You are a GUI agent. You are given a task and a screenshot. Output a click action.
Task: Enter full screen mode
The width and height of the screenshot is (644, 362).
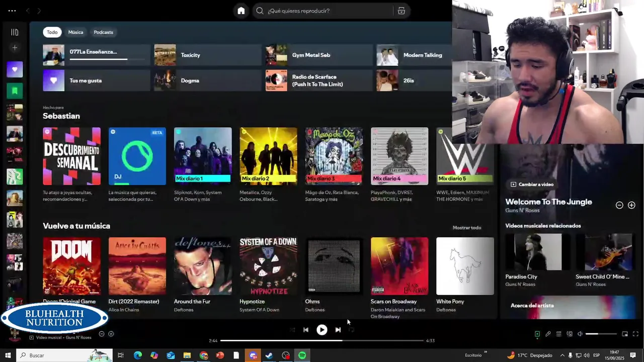click(x=635, y=334)
